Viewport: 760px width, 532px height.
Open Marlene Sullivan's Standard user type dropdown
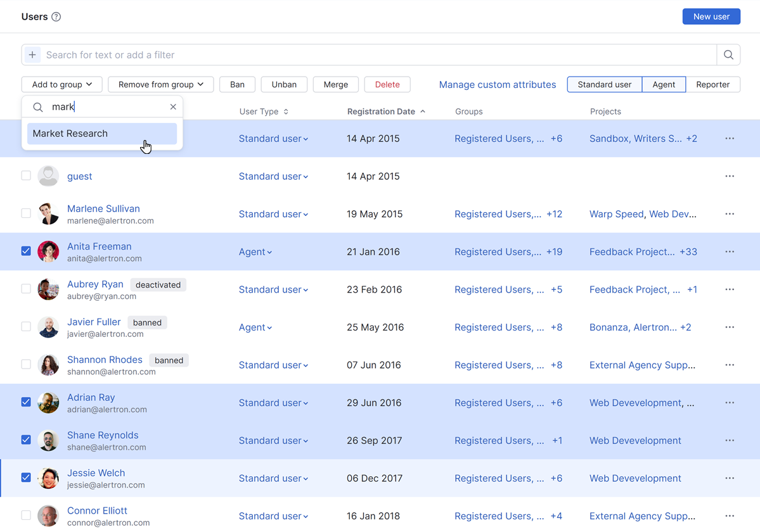[273, 214]
